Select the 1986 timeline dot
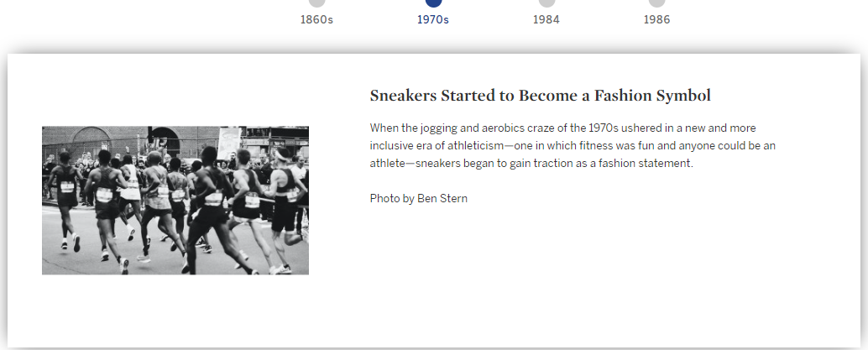868x350 pixels. coord(656,3)
